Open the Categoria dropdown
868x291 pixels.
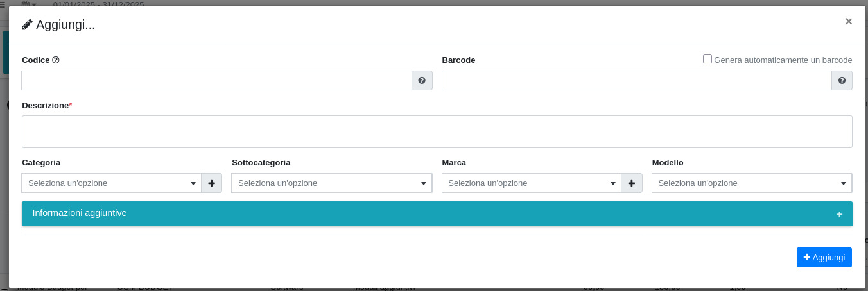[111, 183]
